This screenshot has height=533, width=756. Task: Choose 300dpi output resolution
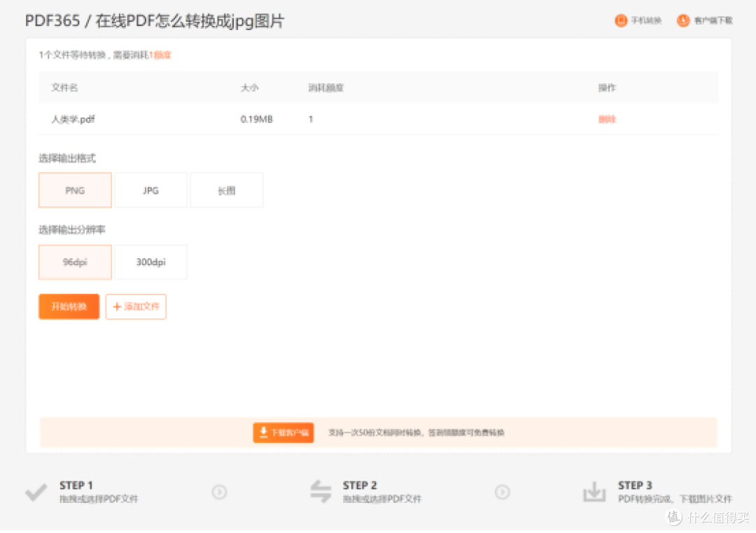coord(151,262)
